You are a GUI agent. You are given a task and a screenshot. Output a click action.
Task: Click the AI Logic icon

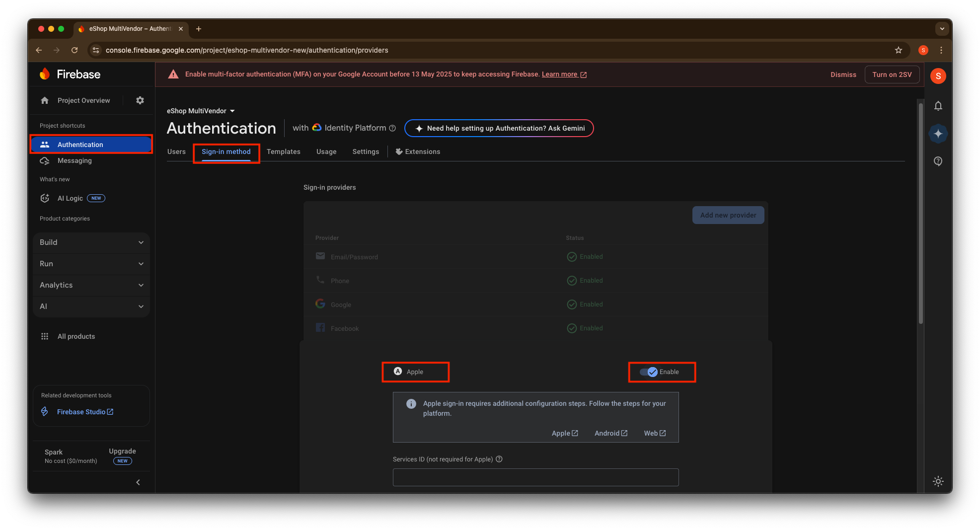45,198
